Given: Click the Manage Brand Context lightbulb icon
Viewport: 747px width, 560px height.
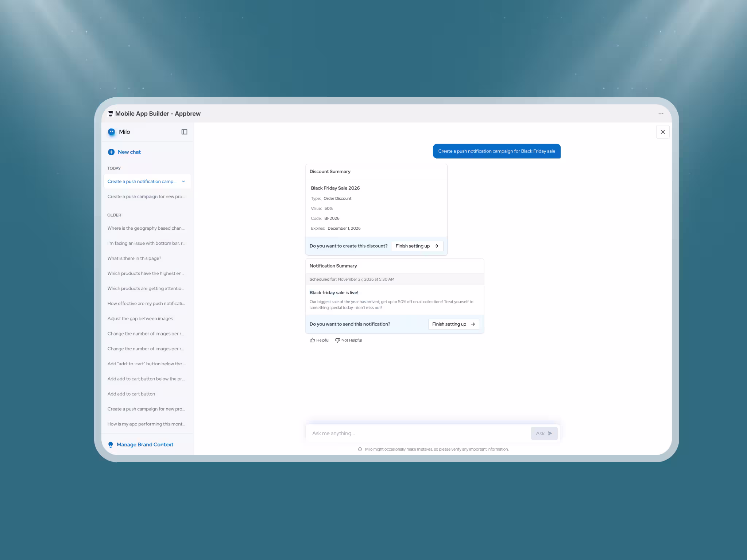Looking at the screenshot, I should [111, 444].
